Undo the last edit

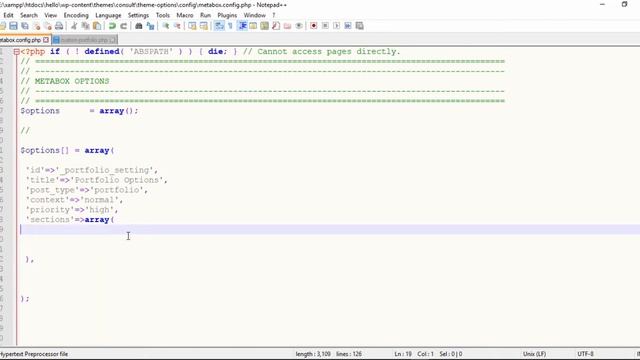coord(112,26)
